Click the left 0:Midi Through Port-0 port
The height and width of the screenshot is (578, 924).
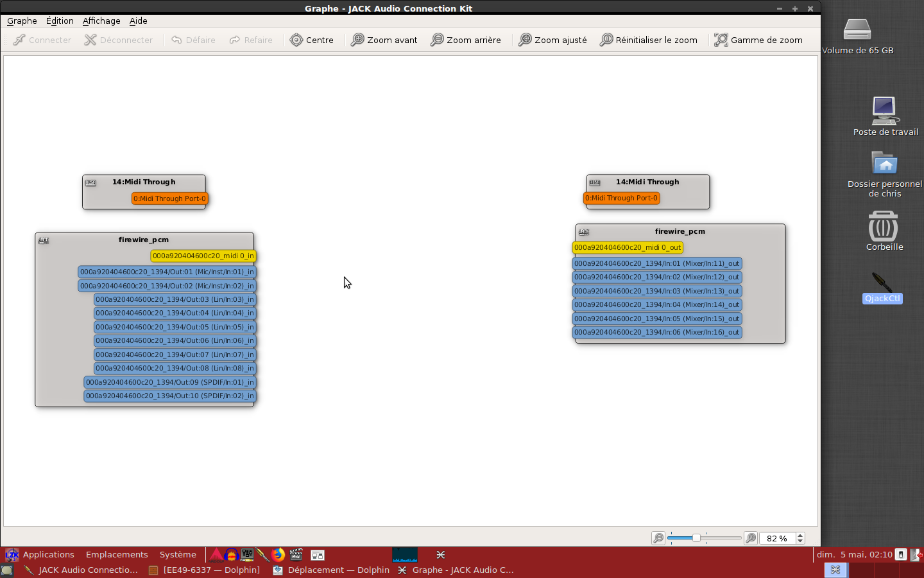tap(170, 198)
